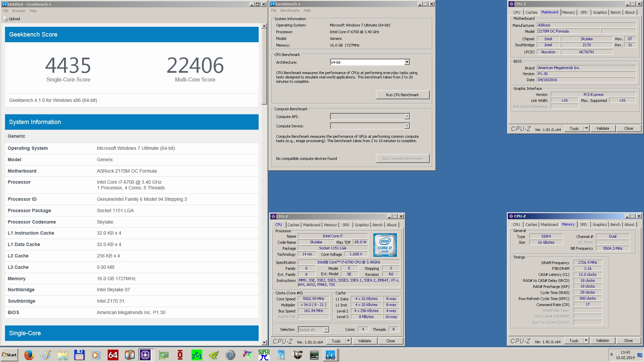
Task: Click the DRAM Frequency 1726.9 MHz field
Action: click(x=587, y=262)
